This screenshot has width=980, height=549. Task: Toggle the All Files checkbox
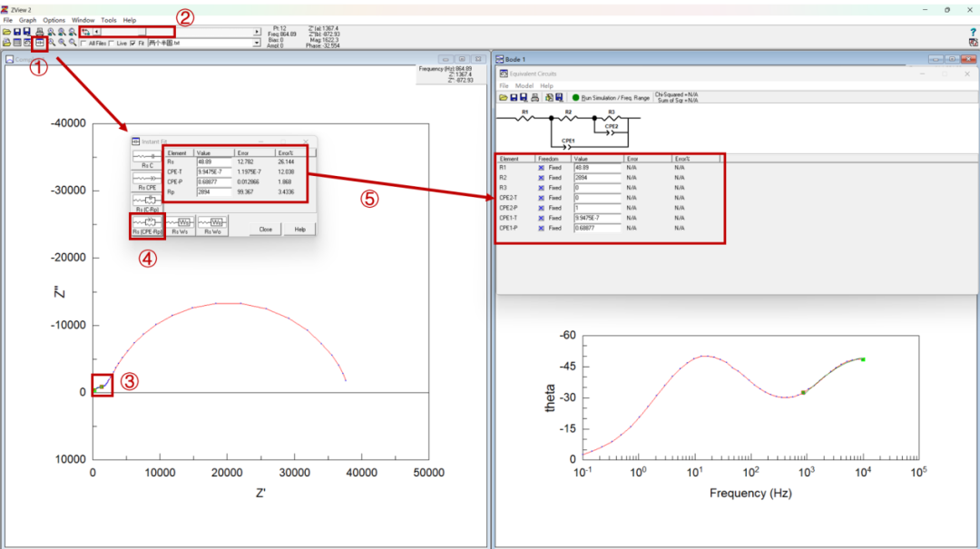pyautogui.click(x=83, y=44)
